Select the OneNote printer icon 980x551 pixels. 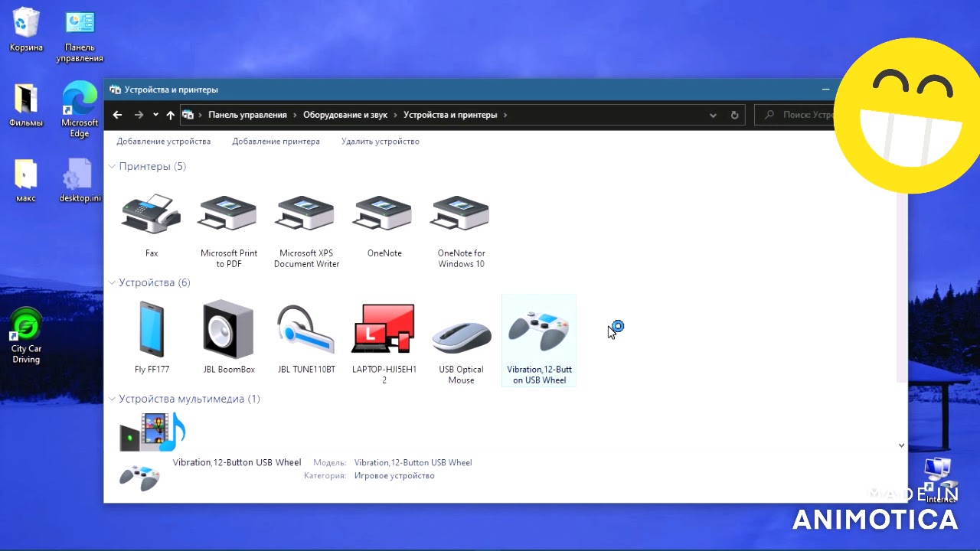(x=384, y=214)
